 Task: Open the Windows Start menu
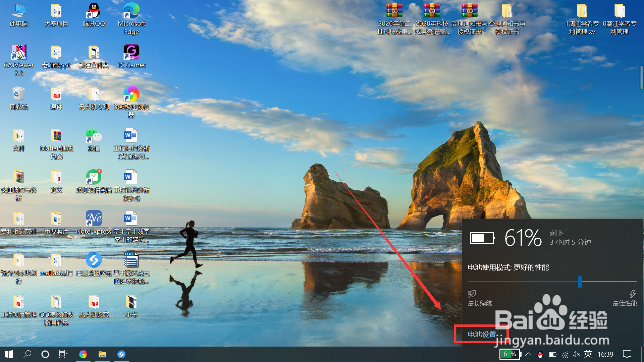[x=9, y=354]
